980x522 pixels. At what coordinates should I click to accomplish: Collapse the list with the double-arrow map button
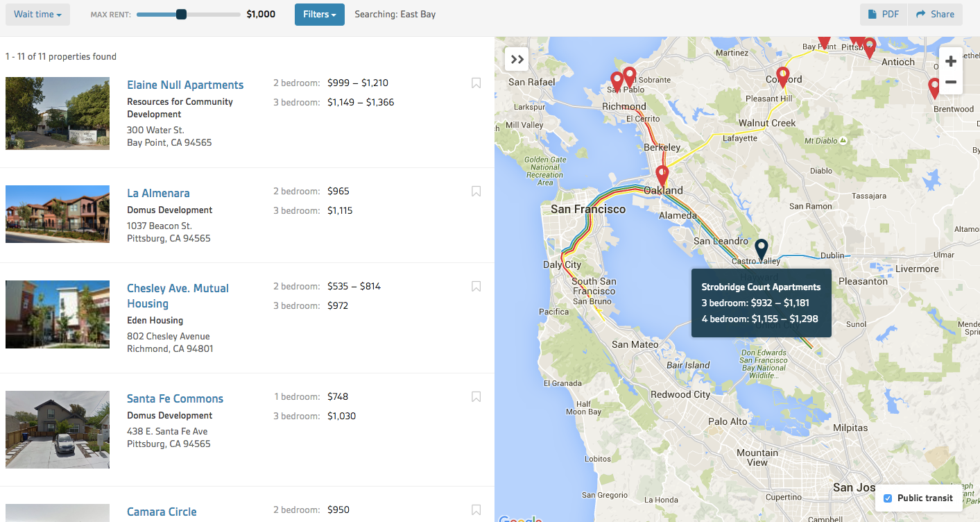click(517, 59)
